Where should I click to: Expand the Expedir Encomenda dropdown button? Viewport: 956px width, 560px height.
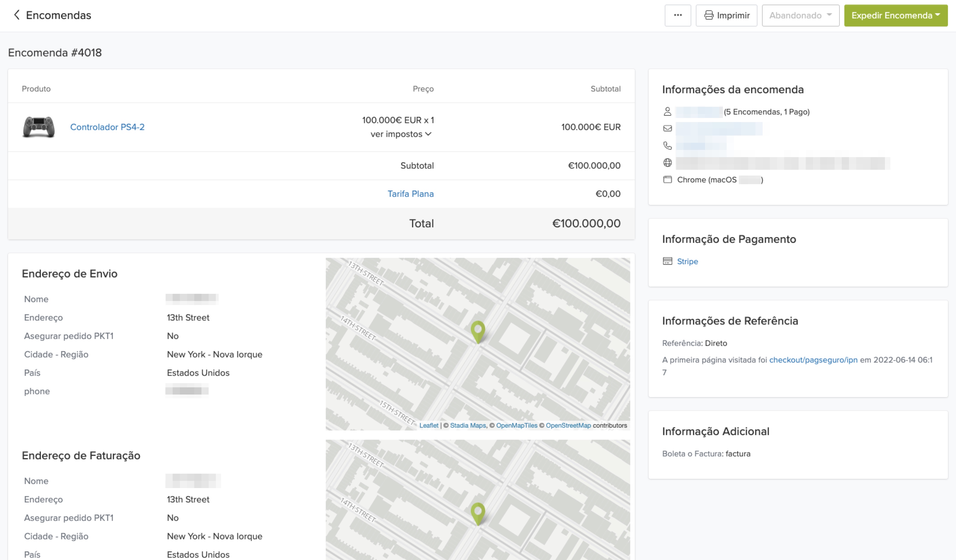(895, 16)
